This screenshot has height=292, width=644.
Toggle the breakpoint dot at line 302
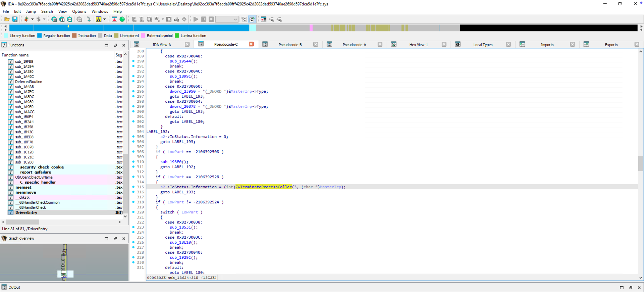(133, 121)
